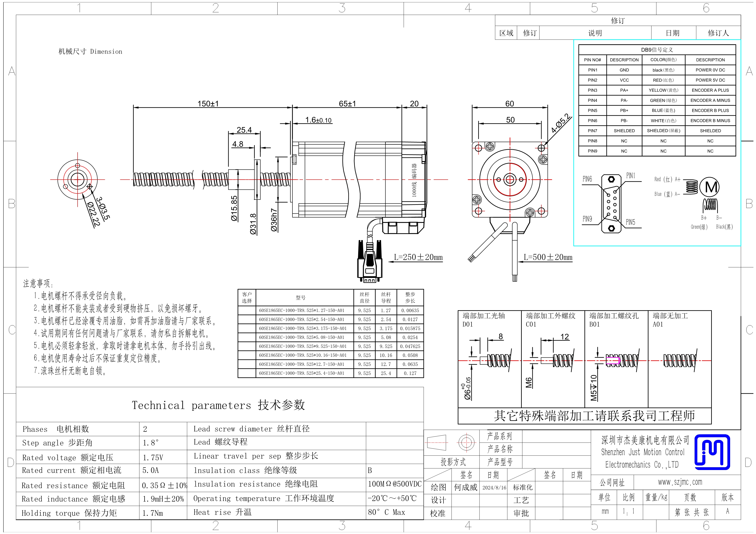Click the Ø22.22 bolt circle label
The width and height of the screenshot is (756, 534).
tap(93, 214)
